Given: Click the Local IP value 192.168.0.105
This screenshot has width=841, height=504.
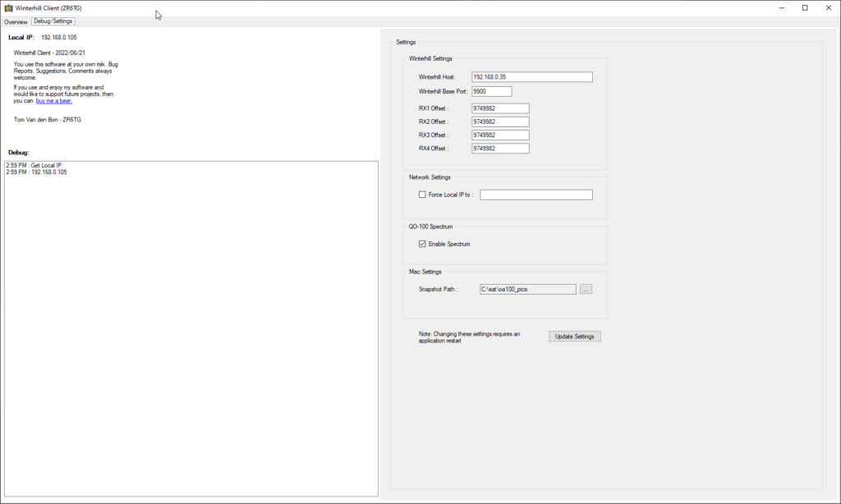Looking at the screenshot, I should click(59, 38).
